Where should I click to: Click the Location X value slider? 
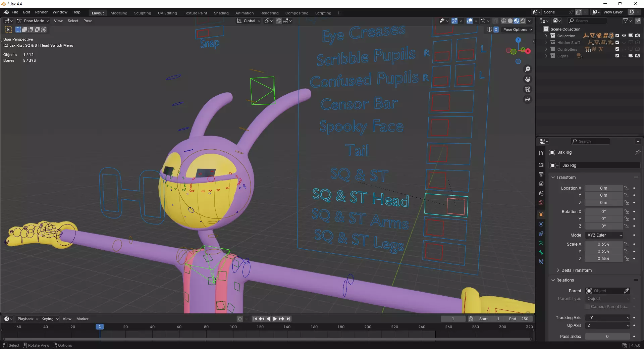[603, 188]
